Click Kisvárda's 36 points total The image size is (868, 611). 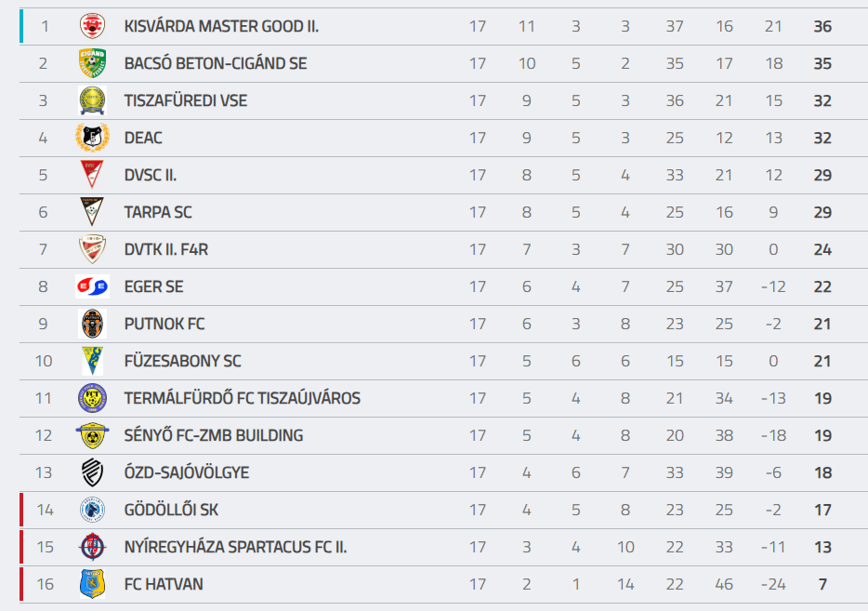[822, 26]
